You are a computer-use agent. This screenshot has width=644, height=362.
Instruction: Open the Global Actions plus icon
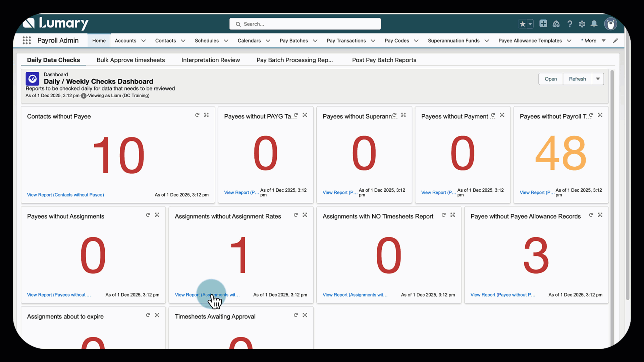point(543,23)
